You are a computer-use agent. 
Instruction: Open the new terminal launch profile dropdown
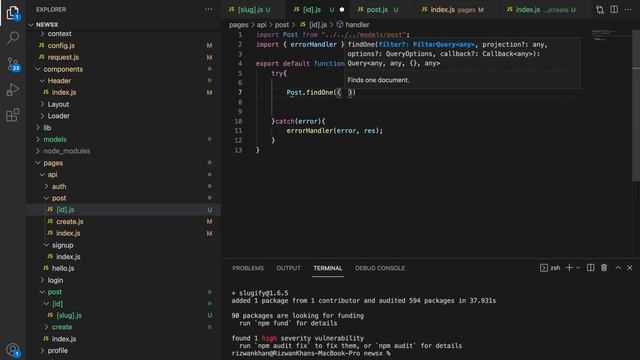578,268
